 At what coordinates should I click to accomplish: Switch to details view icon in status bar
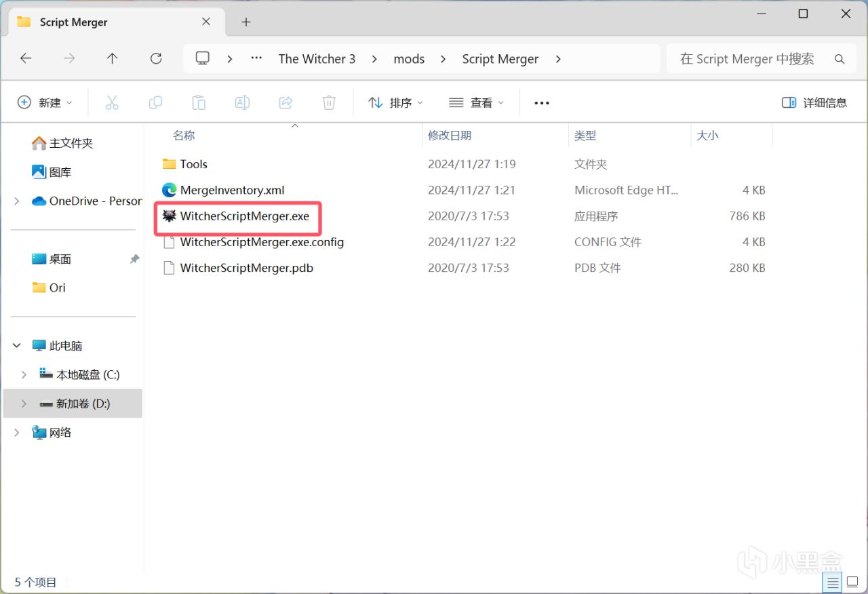pos(833,582)
